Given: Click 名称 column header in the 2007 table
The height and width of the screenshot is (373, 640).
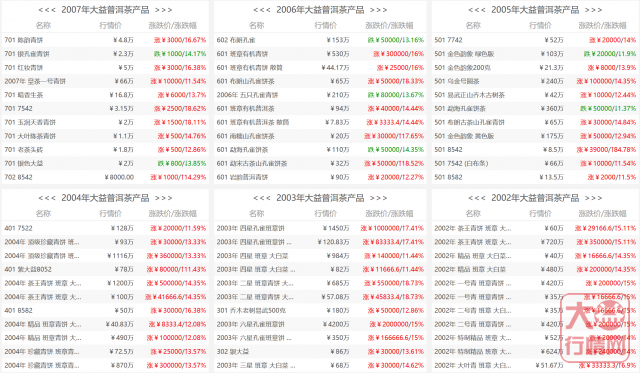Looking at the screenshot, I should coord(43,25).
